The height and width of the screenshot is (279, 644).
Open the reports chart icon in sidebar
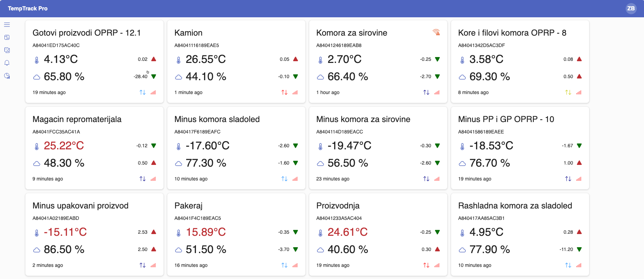[7, 76]
